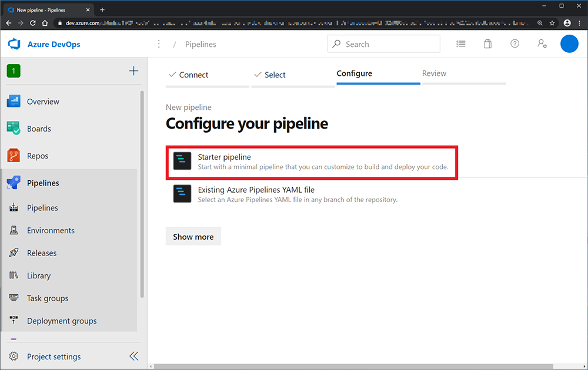This screenshot has width=588, height=370.
Task: Click the browser forward arrow
Action: 21,23
